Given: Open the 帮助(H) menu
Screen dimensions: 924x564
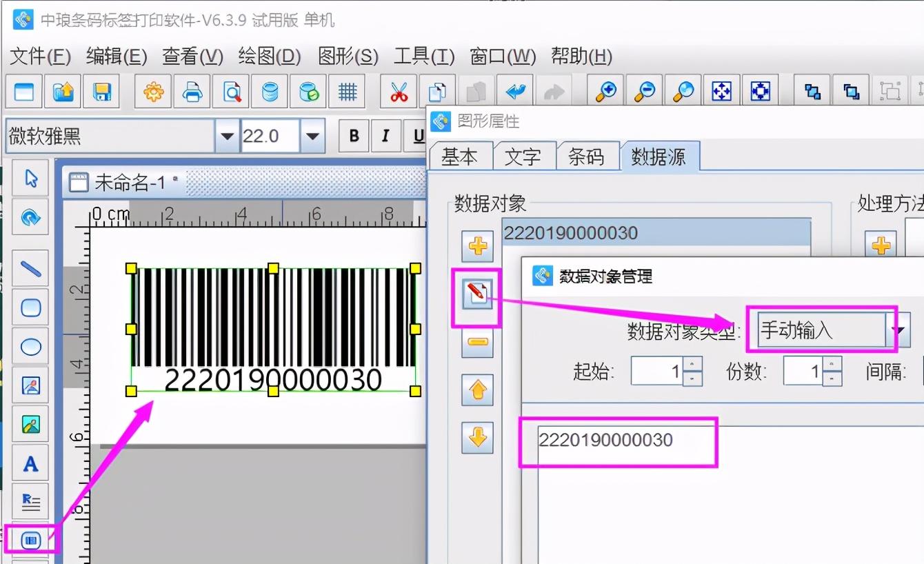Looking at the screenshot, I should (x=582, y=57).
